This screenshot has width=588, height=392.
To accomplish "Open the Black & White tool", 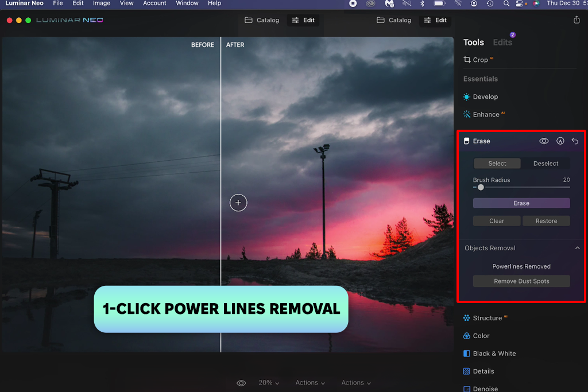I will click(x=489, y=354).
